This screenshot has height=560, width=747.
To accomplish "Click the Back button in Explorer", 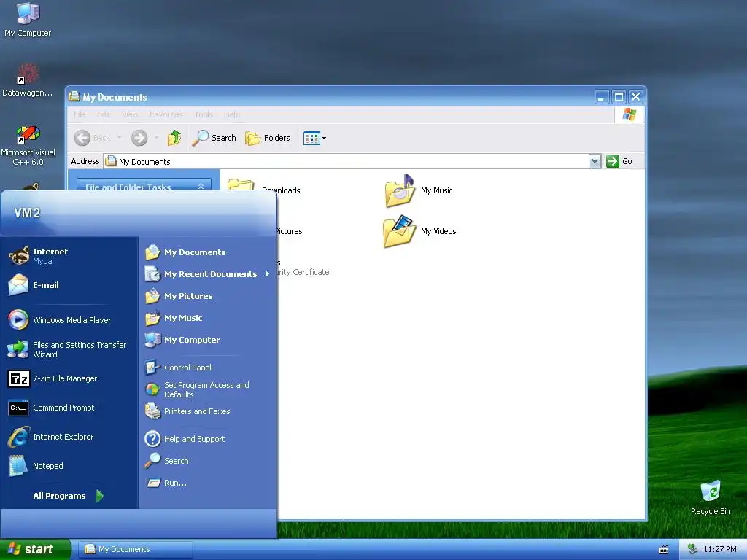I will [93, 138].
